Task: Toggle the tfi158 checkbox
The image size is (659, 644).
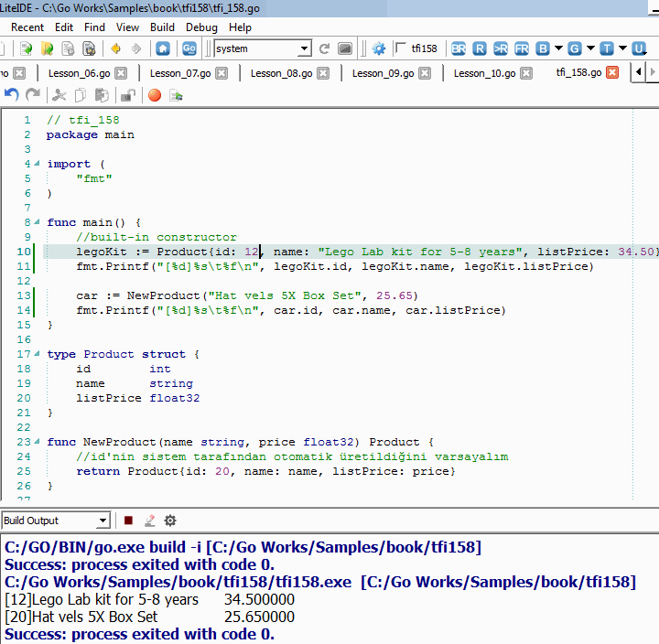Action: coord(401,48)
